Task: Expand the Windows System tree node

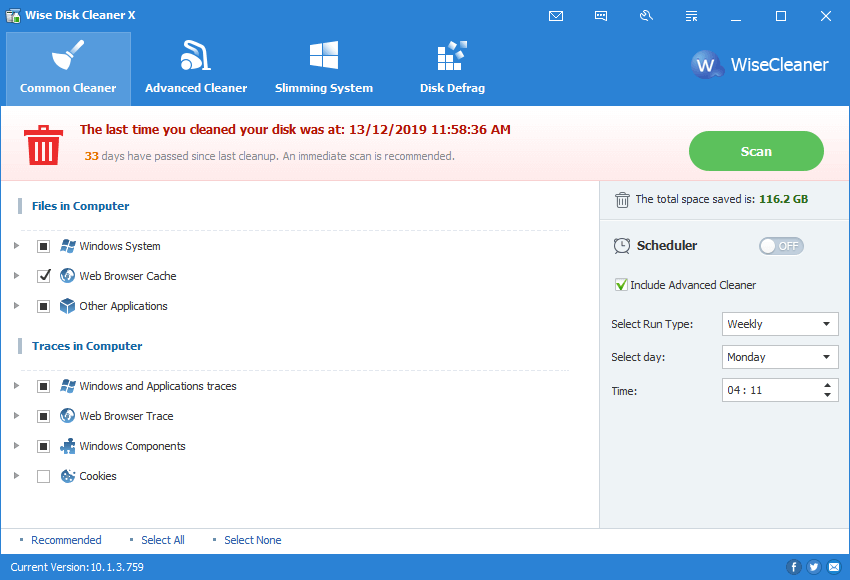Action: [16, 246]
